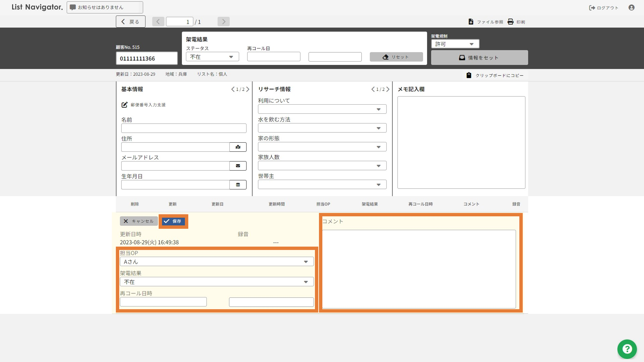Click the postal code input support icon
The image size is (644, 362).
[125, 105]
